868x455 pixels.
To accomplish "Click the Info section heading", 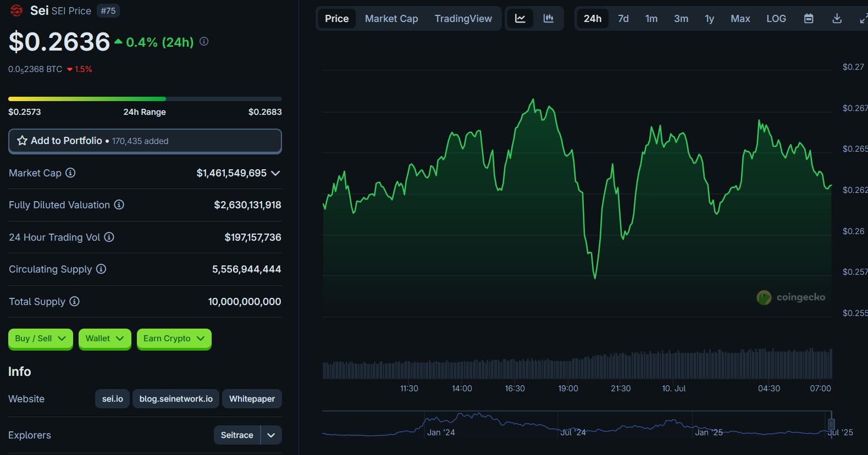I will [20, 371].
